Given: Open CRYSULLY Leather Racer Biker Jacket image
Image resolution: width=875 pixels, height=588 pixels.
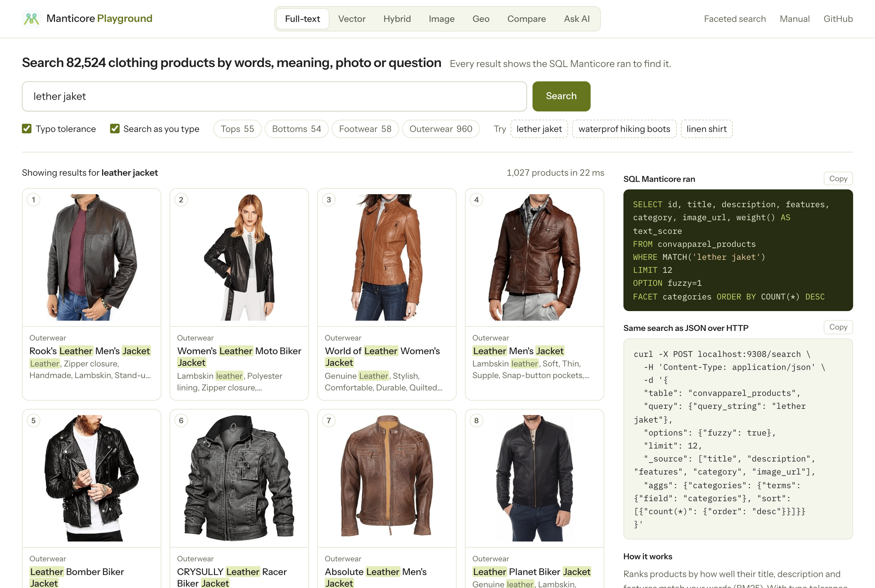Looking at the screenshot, I should (x=239, y=478).
